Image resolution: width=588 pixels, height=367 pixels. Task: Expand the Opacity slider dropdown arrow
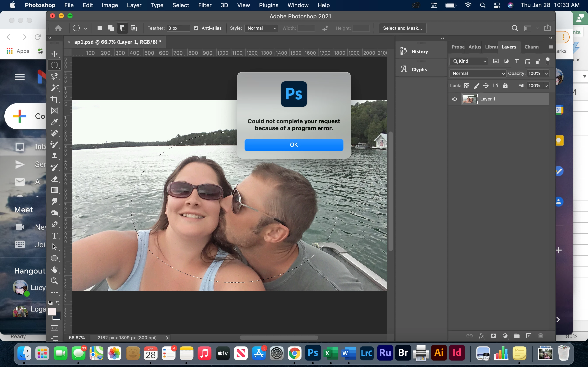point(546,73)
